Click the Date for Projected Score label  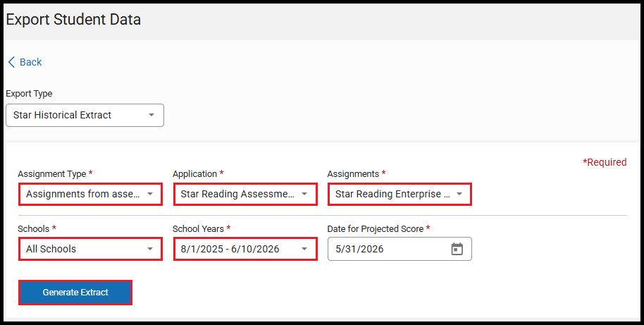tap(376, 228)
